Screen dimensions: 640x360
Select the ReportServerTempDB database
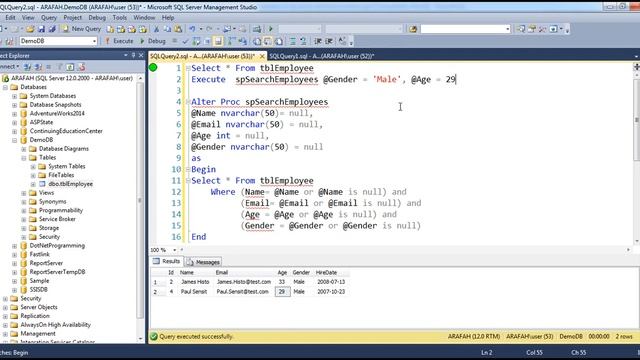57,272
